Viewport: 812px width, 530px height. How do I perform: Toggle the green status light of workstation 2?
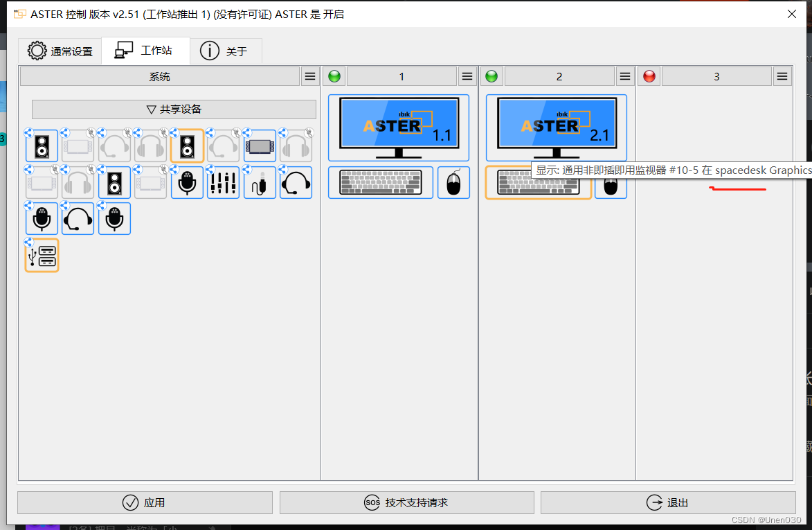491,77
